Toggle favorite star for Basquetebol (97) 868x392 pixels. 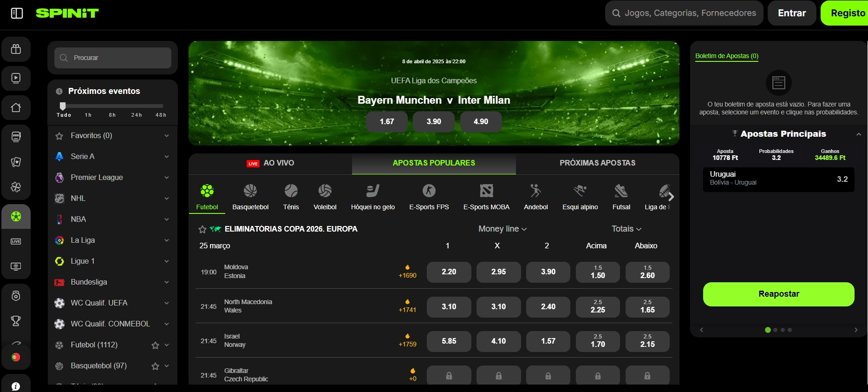pos(155,366)
